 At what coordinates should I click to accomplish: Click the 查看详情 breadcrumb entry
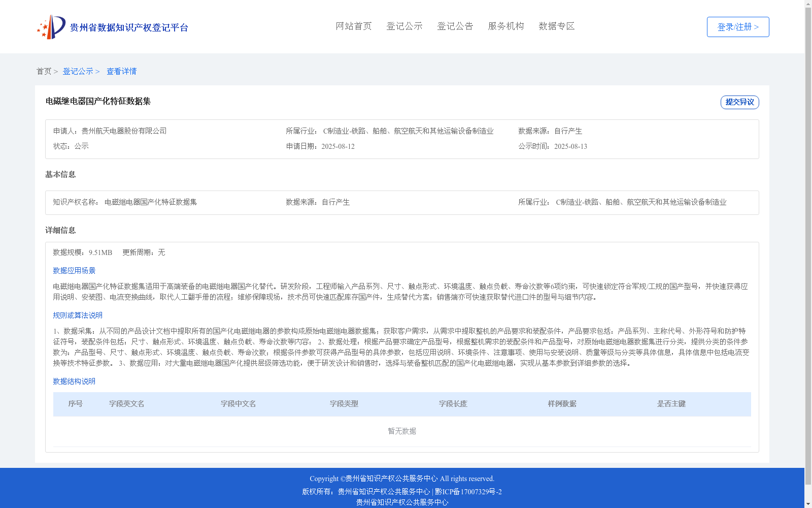[121, 71]
